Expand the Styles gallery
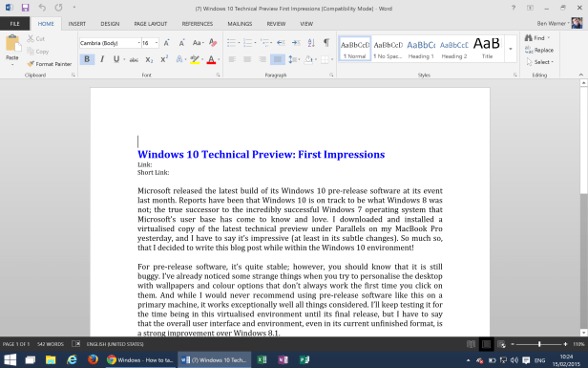 (x=511, y=49)
